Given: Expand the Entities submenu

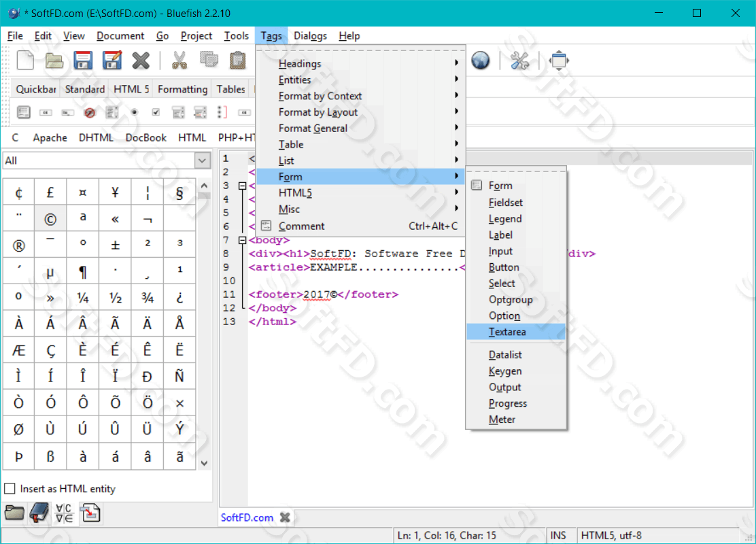Looking at the screenshot, I should pyautogui.click(x=360, y=80).
